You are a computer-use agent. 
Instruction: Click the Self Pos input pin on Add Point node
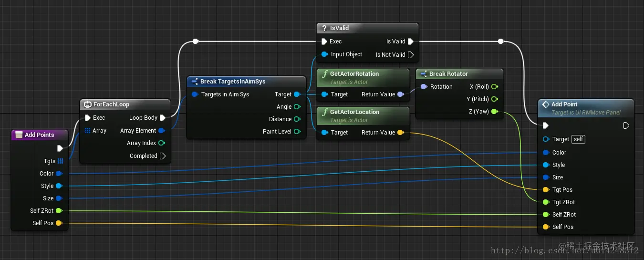pos(546,227)
